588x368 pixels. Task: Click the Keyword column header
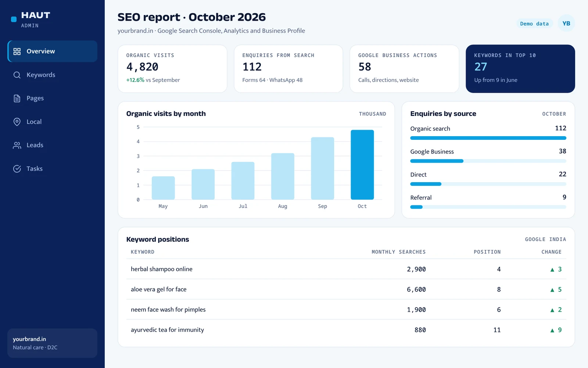[x=143, y=252]
